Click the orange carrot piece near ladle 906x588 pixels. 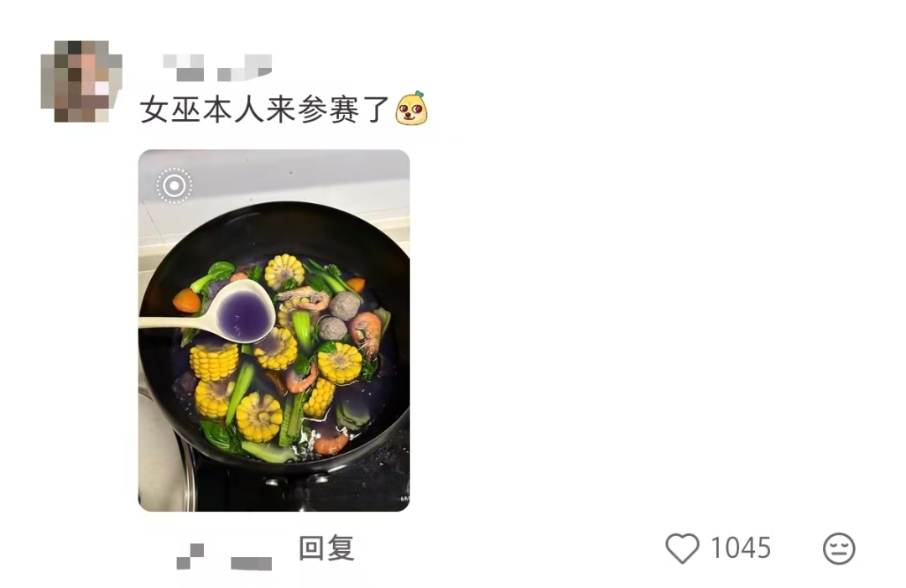point(186,301)
